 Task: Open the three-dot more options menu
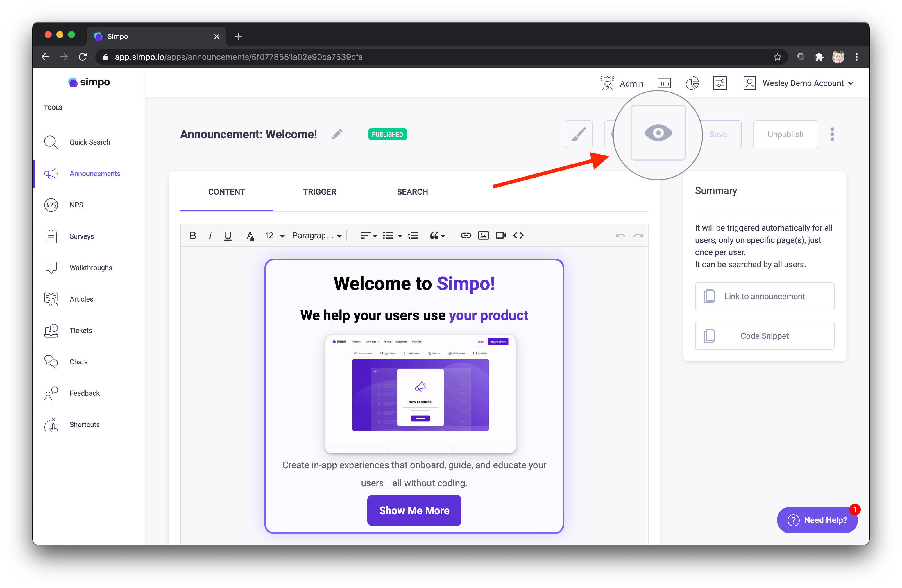832,134
